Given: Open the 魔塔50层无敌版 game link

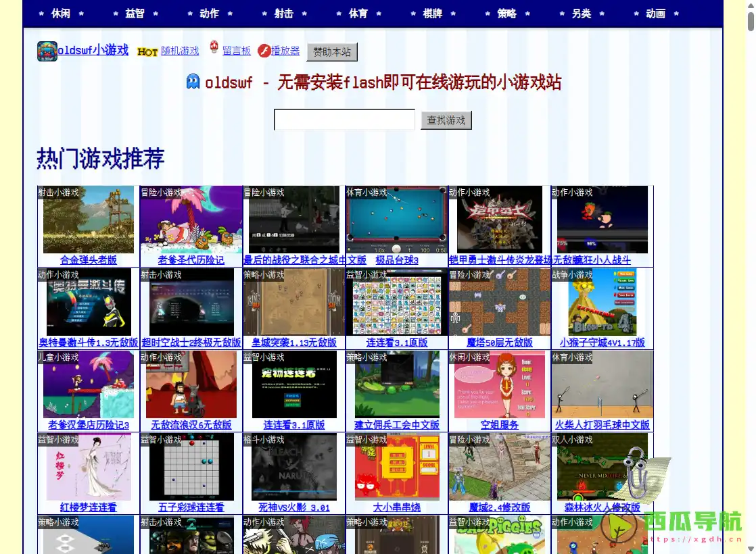Looking at the screenshot, I should (499, 343).
